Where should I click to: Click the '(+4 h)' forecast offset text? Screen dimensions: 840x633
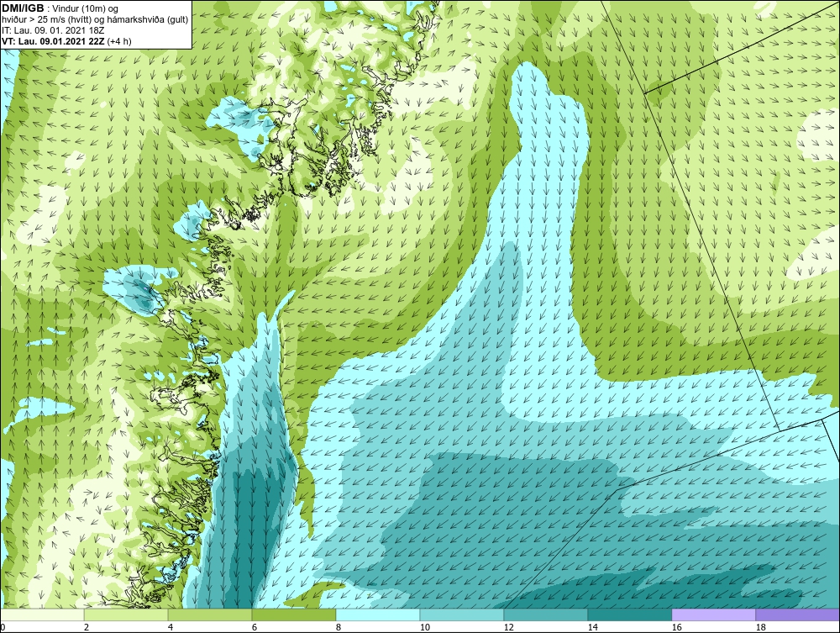click(x=119, y=41)
